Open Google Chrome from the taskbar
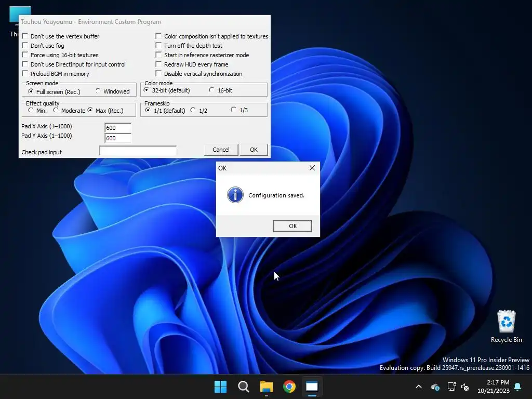 [289, 387]
